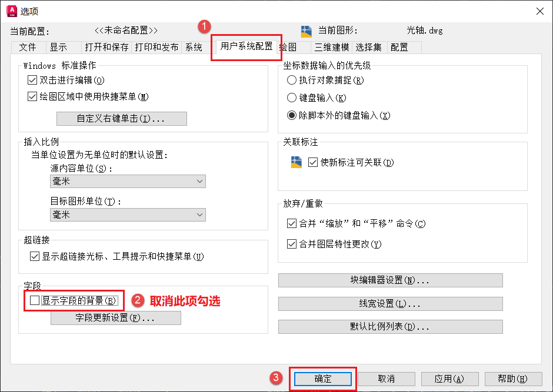Click the AutoCAD logo icon in the title bar

point(11,11)
